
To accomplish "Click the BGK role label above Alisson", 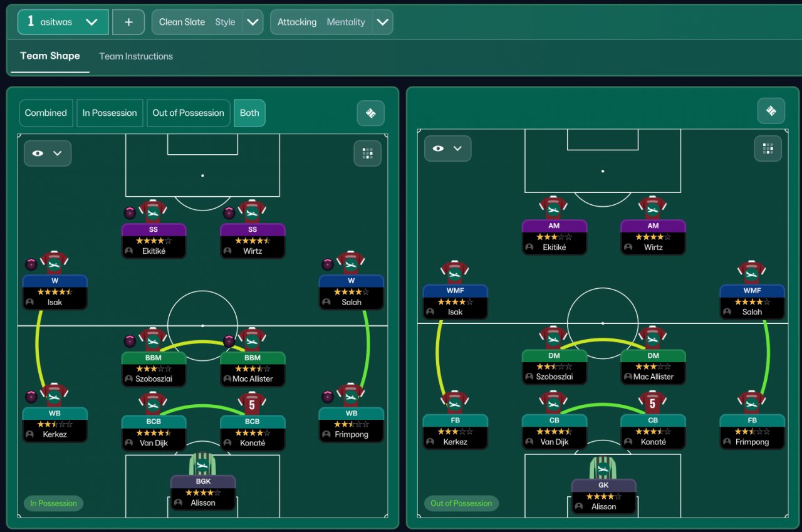I will click(203, 481).
